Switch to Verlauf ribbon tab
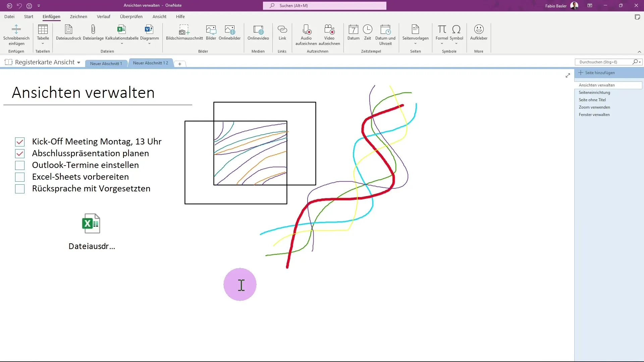 [104, 16]
